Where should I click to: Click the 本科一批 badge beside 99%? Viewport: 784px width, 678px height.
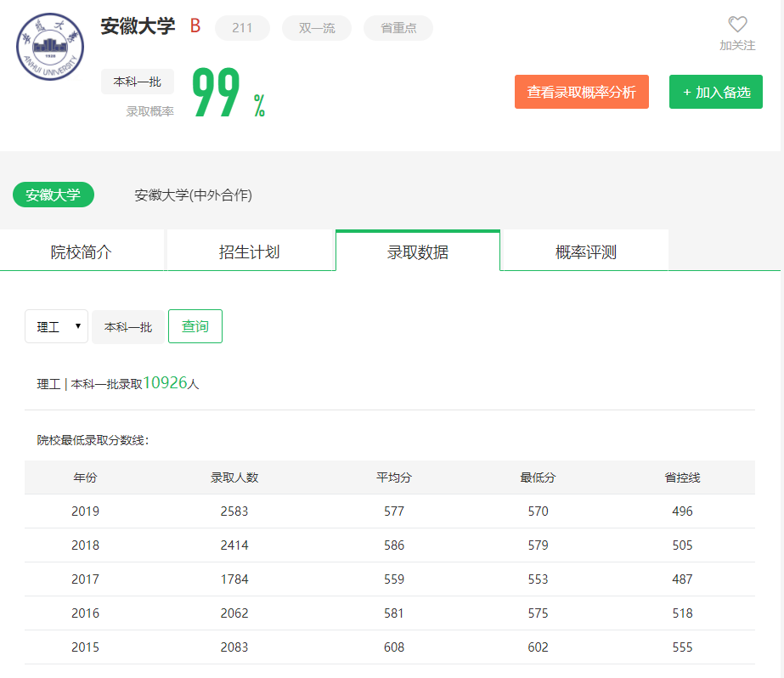pyautogui.click(x=138, y=82)
